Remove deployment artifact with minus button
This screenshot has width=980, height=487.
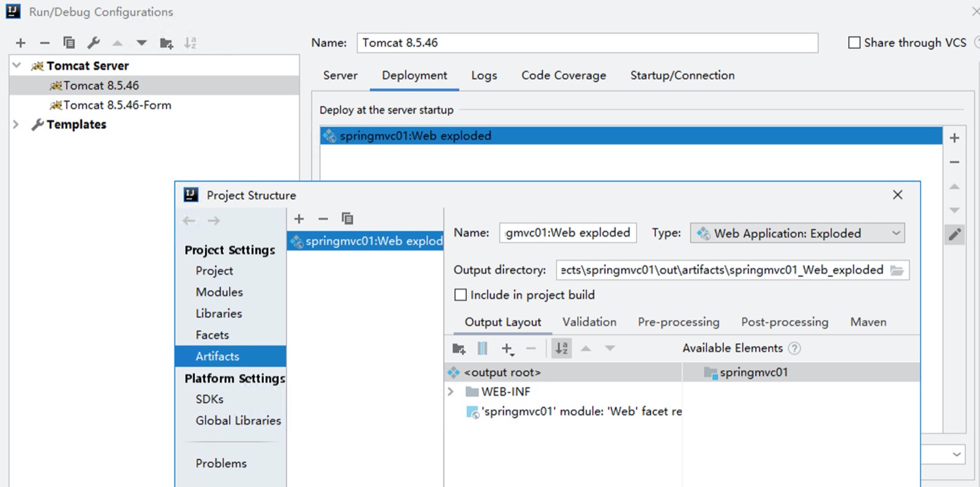point(954,162)
